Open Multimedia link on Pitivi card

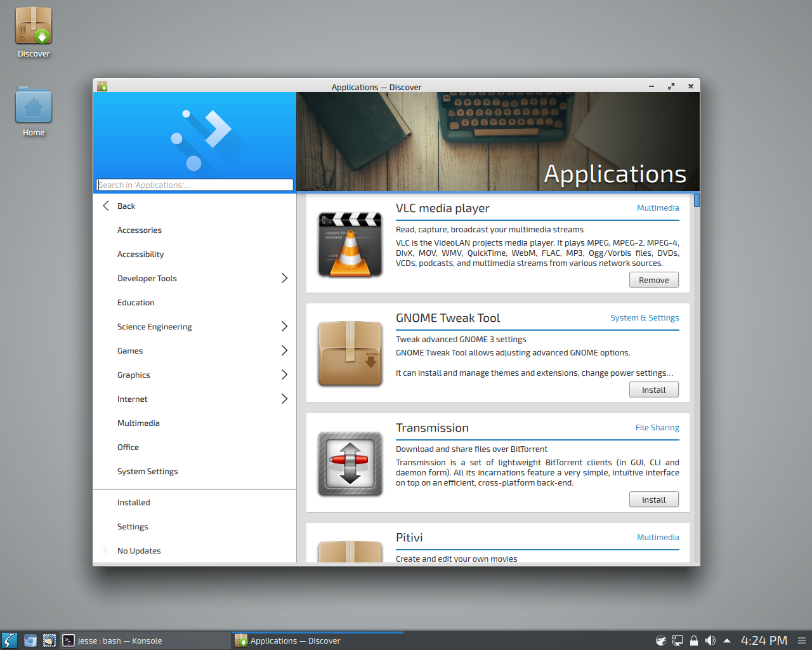pos(658,537)
